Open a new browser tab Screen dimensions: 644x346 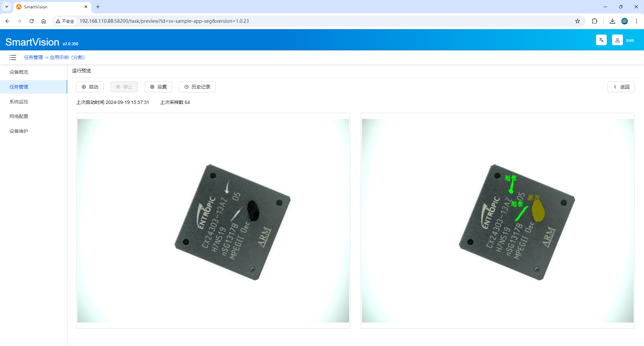click(98, 7)
